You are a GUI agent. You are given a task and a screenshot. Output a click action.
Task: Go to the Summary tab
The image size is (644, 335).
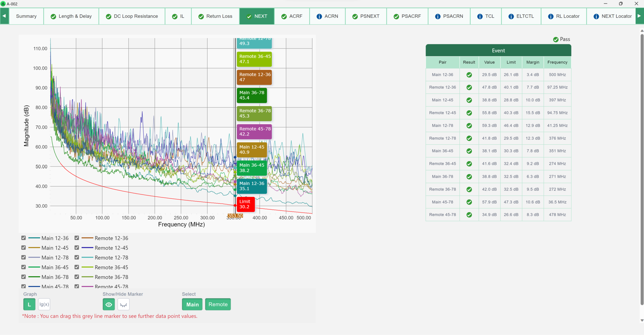[26, 16]
